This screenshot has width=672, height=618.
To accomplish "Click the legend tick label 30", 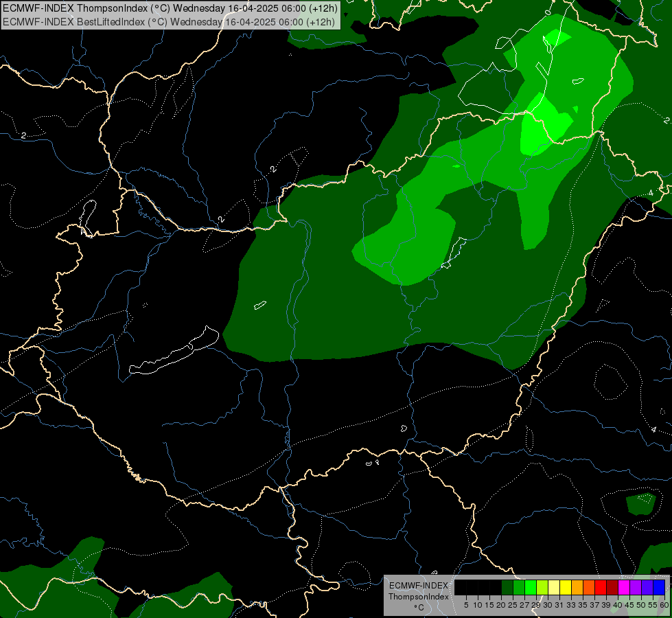I will tap(548, 605).
